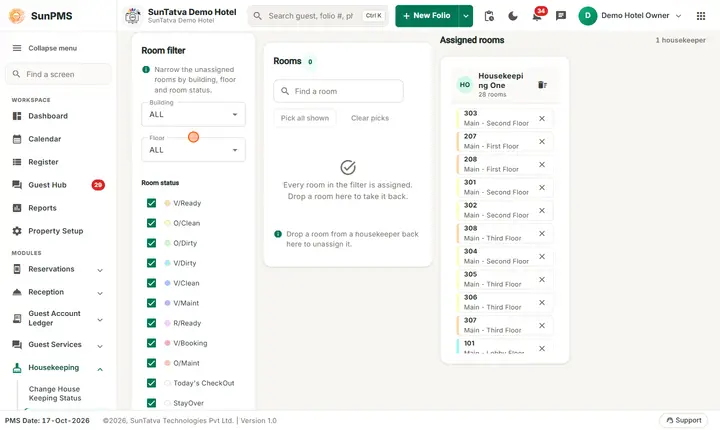The width and height of the screenshot is (720, 430).
Task: Open the clipboard clock icon in header
Action: click(489, 16)
